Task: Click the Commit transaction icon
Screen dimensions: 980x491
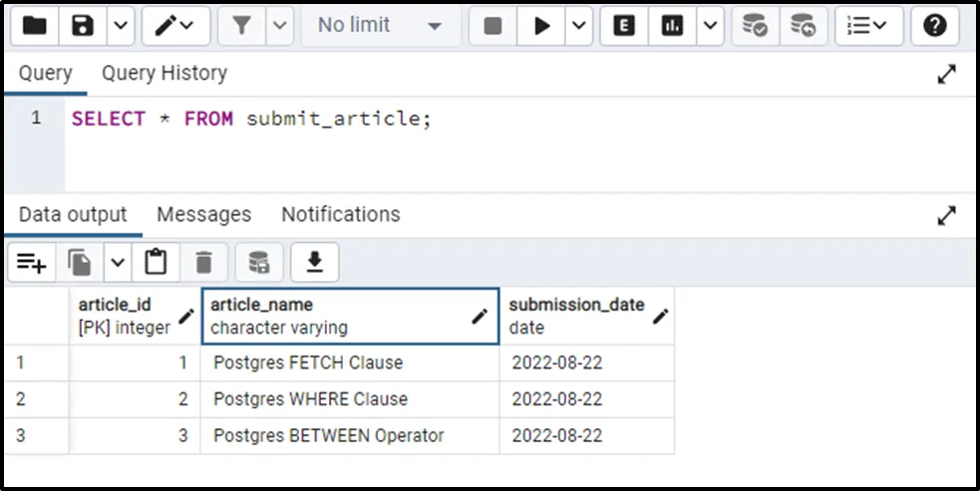Action: 756,26
